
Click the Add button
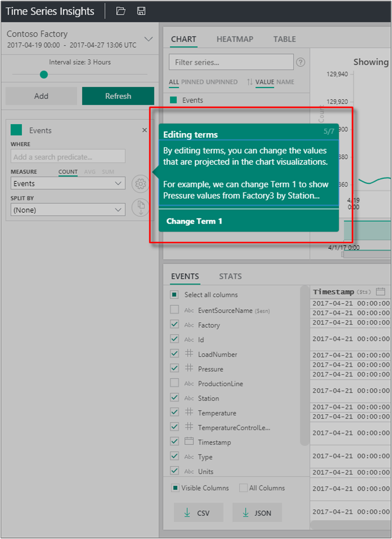pyautogui.click(x=41, y=96)
